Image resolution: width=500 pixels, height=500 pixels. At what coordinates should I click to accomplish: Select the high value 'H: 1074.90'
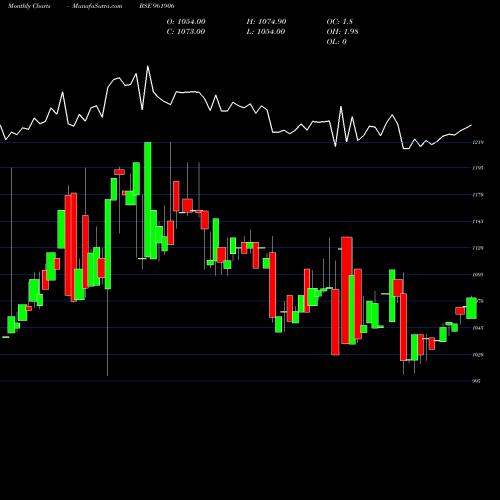(x=266, y=22)
